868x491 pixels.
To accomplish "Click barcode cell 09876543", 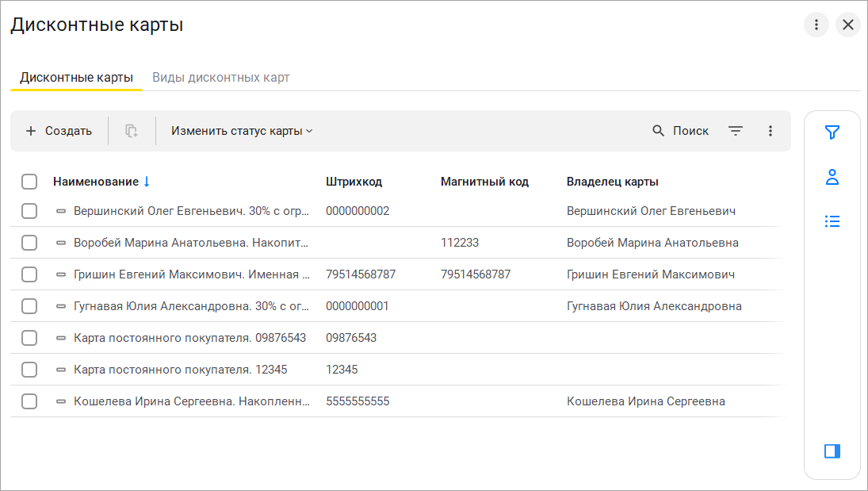I will pos(351,338).
